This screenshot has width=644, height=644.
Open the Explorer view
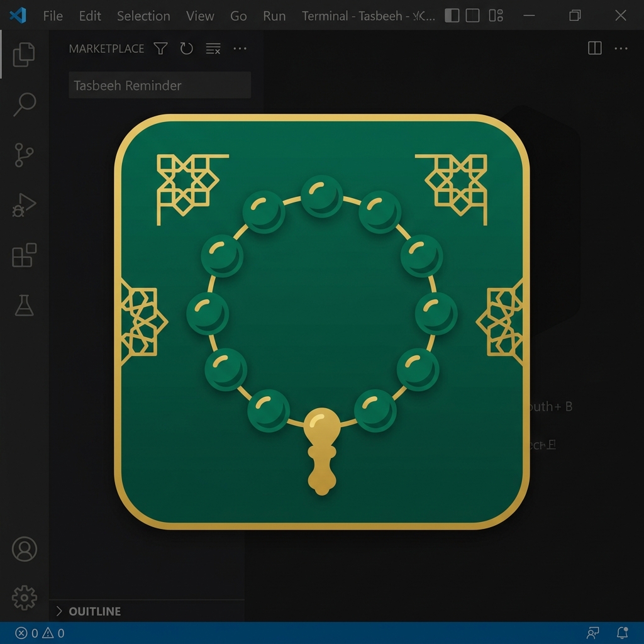(24, 54)
